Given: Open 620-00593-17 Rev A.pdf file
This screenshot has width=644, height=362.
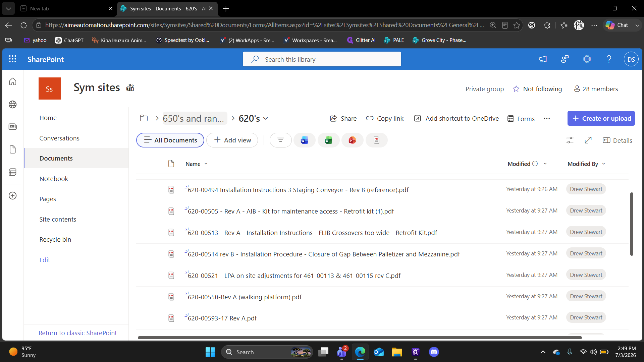Looking at the screenshot, I should [x=222, y=318].
